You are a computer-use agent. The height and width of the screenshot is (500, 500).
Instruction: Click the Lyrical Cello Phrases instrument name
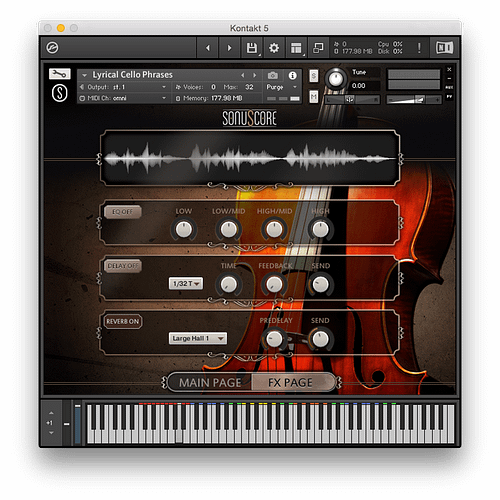[132, 75]
